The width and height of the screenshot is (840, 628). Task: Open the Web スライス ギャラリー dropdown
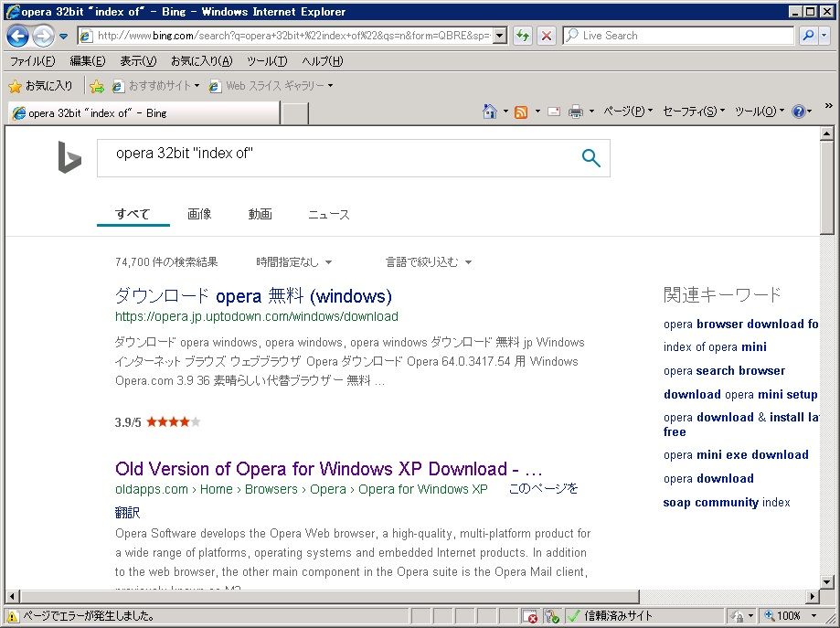(x=271, y=86)
